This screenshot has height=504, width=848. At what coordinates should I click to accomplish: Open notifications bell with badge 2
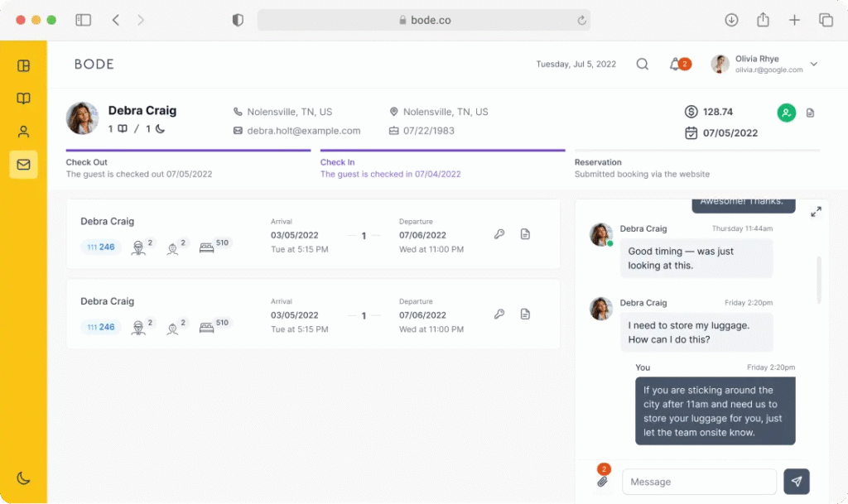coord(680,65)
